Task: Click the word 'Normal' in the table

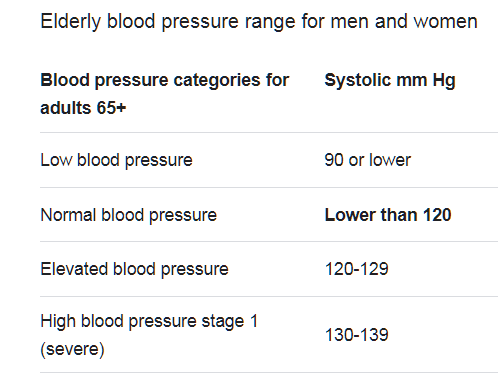Action: point(68,215)
